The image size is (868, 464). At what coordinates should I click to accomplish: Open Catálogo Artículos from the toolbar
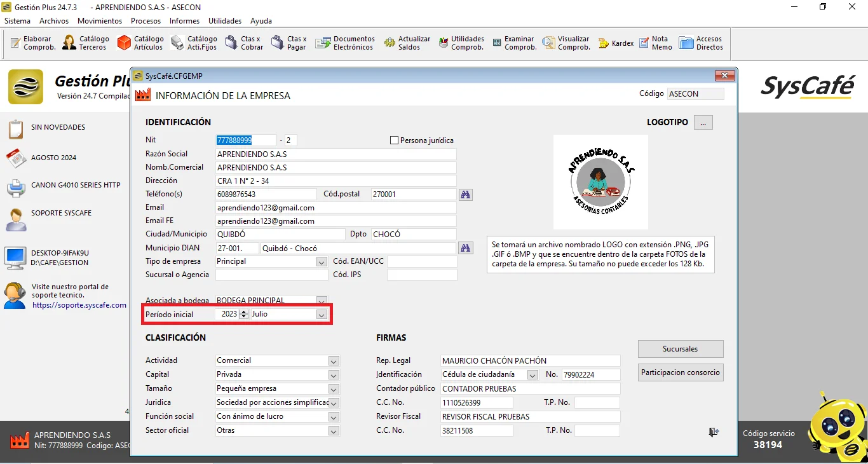click(x=140, y=43)
